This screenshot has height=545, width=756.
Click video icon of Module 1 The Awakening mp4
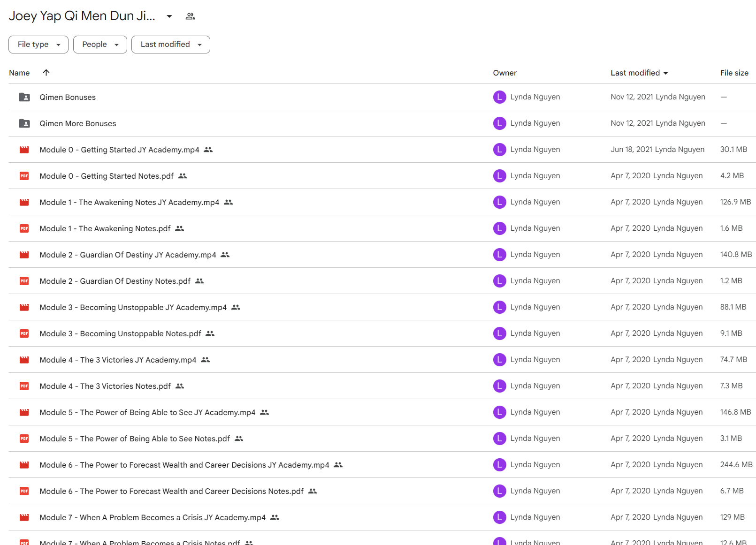[24, 202]
